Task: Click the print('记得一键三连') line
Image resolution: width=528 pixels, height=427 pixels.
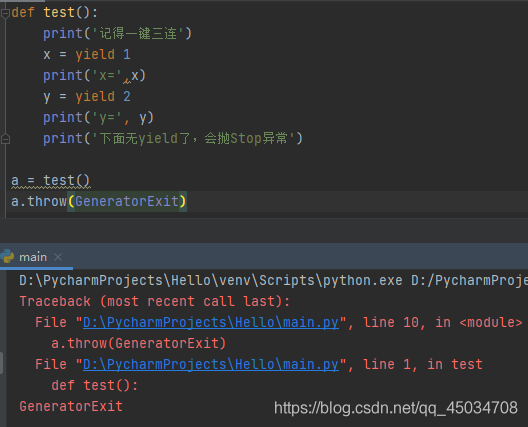Action: tap(117, 34)
